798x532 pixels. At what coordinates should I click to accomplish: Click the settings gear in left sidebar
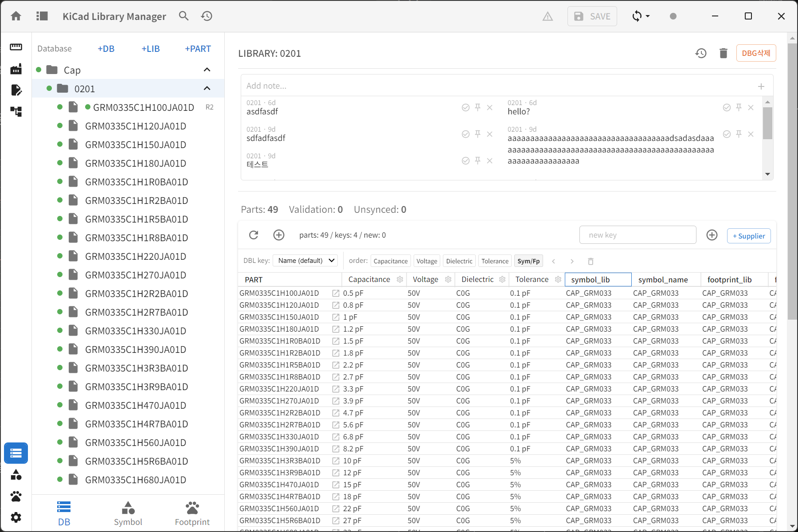click(x=16, y=517)
